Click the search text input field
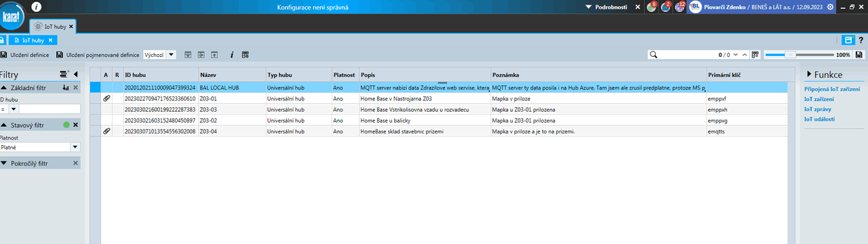868x244 pixels. click(687, 54)
